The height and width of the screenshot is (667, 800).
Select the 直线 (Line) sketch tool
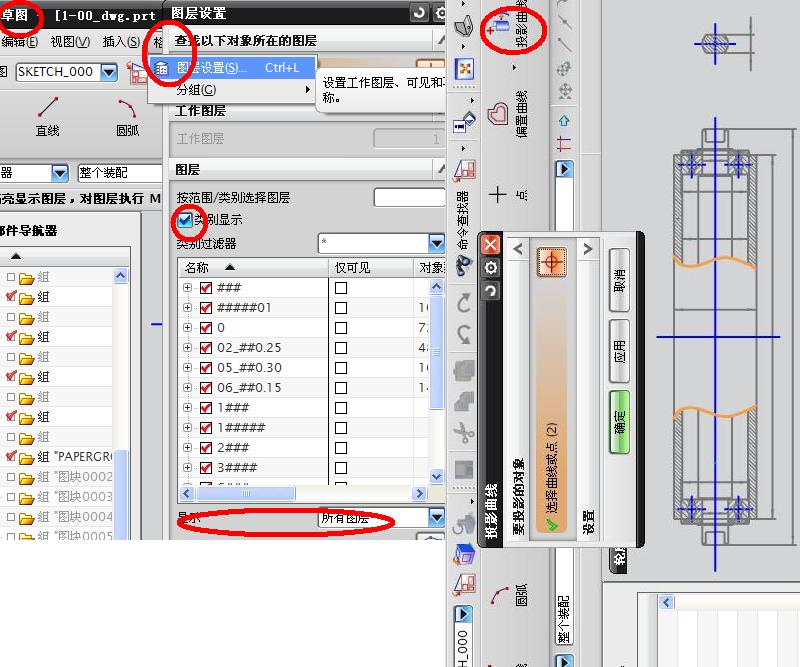click(x=47, y=117)
